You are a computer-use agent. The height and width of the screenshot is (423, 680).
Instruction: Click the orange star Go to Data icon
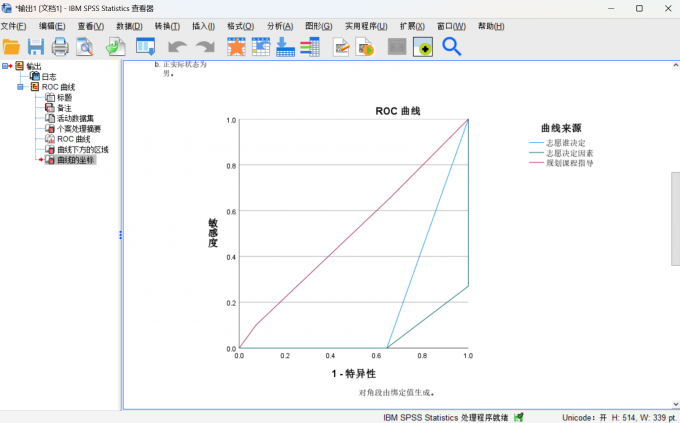(236, 47)
